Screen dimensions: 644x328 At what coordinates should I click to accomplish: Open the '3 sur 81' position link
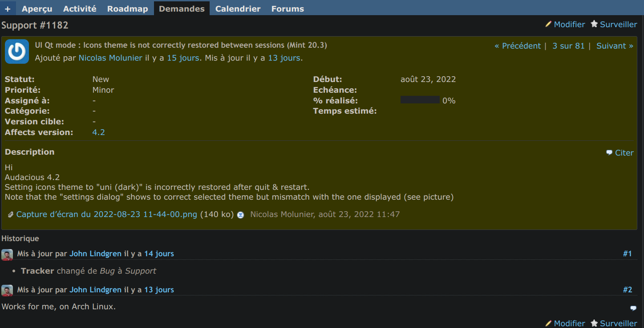[568, 46]
